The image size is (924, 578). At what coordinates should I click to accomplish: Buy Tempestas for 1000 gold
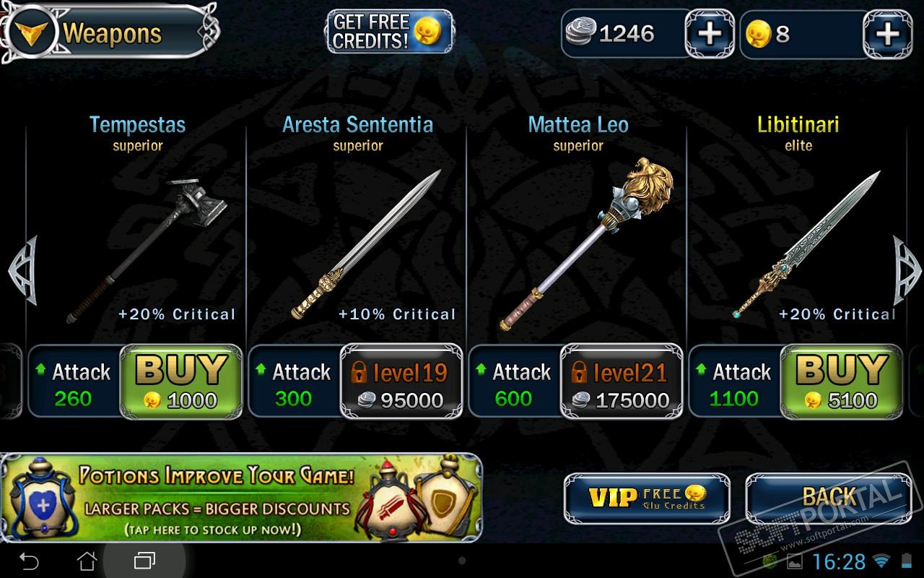pos(181,381)
